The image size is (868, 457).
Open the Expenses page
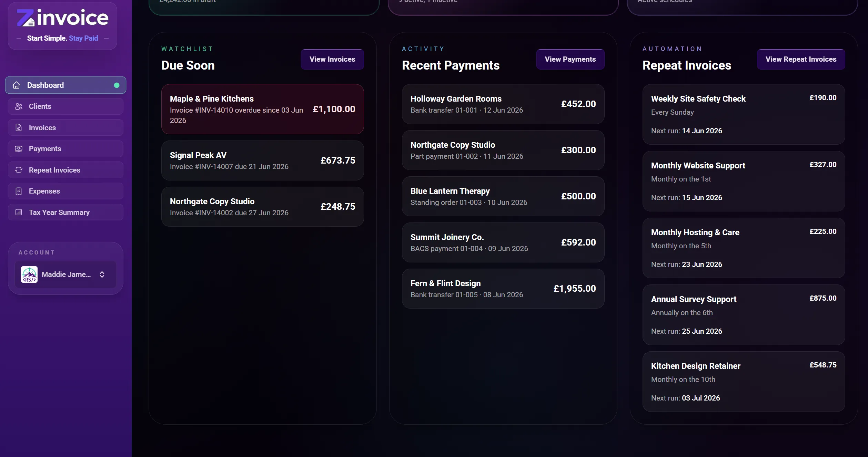[65, 191]
